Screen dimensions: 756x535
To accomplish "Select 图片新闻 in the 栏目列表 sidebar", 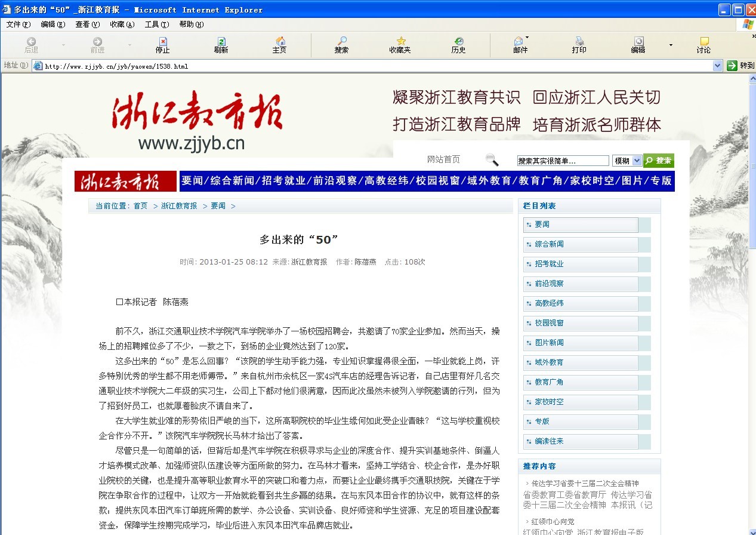I will (581, 343).
